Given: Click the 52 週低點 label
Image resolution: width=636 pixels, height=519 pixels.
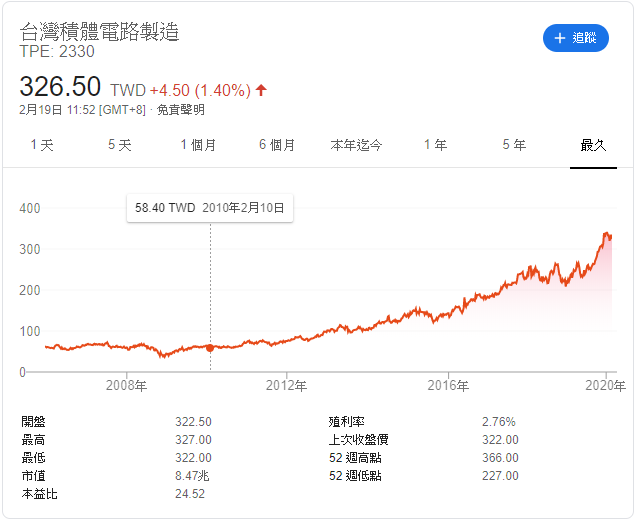Looking at the screenshot, I should coord(355,476).
